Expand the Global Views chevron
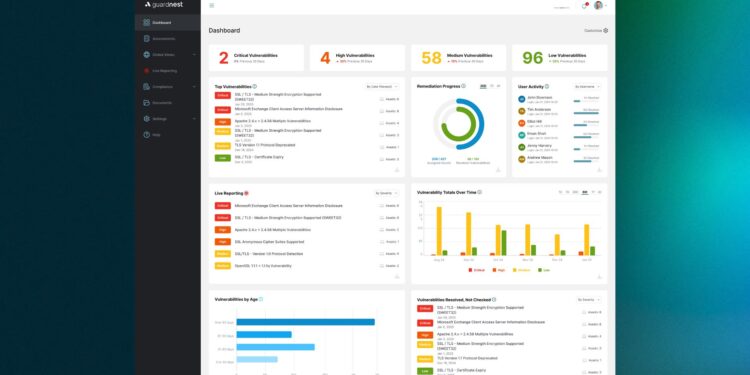The height and width of the screenshot is (375, 750). click(x=194, y=55)
